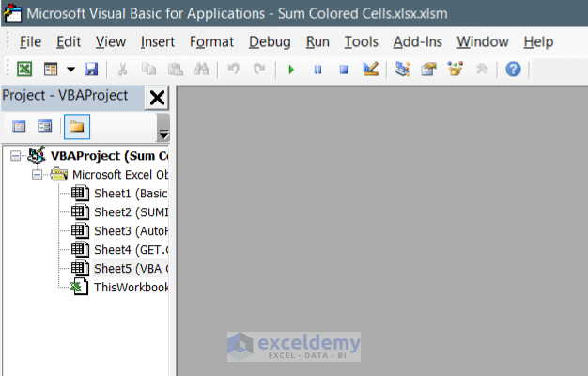Screen dimensions: 588x376
Task: Click the Paste clipboard icon
Action: tap(175, 70)
